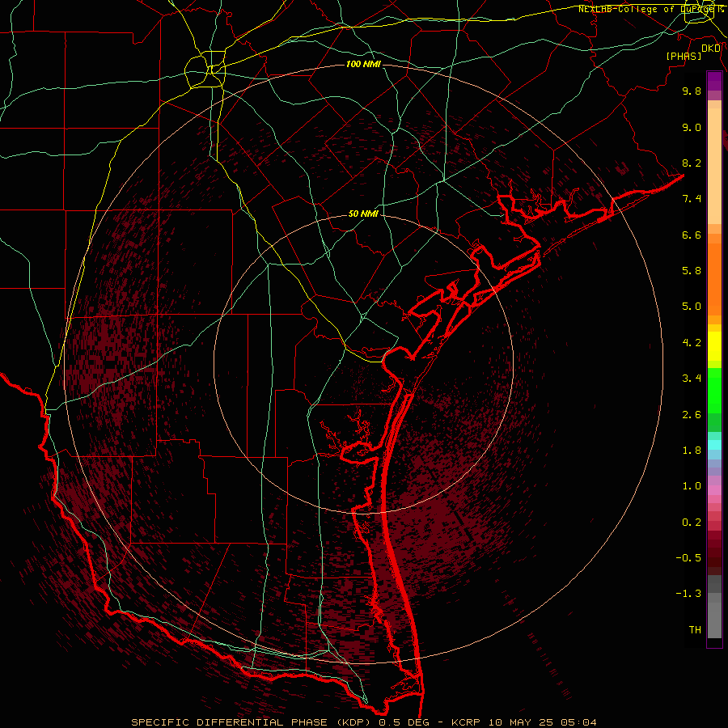Click the 9.0 value on the color scale

[x=692, y=127]
